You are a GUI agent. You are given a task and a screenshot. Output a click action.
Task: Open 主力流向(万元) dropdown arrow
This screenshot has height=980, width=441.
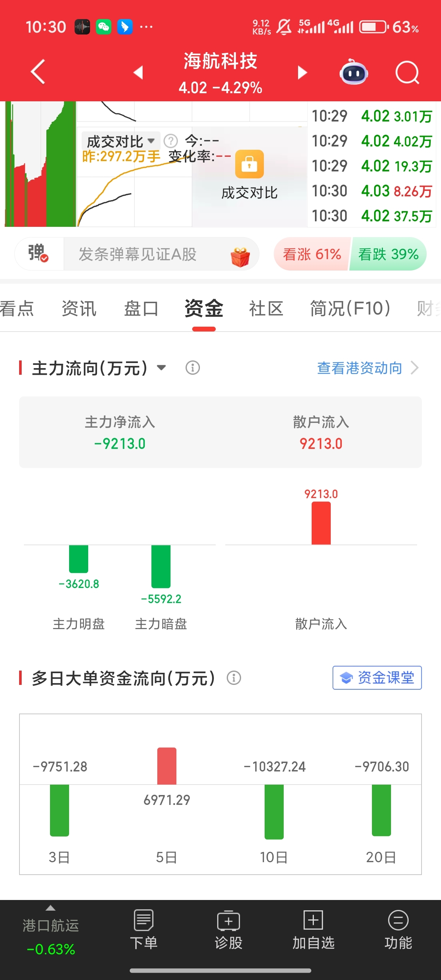pos(161,368)
